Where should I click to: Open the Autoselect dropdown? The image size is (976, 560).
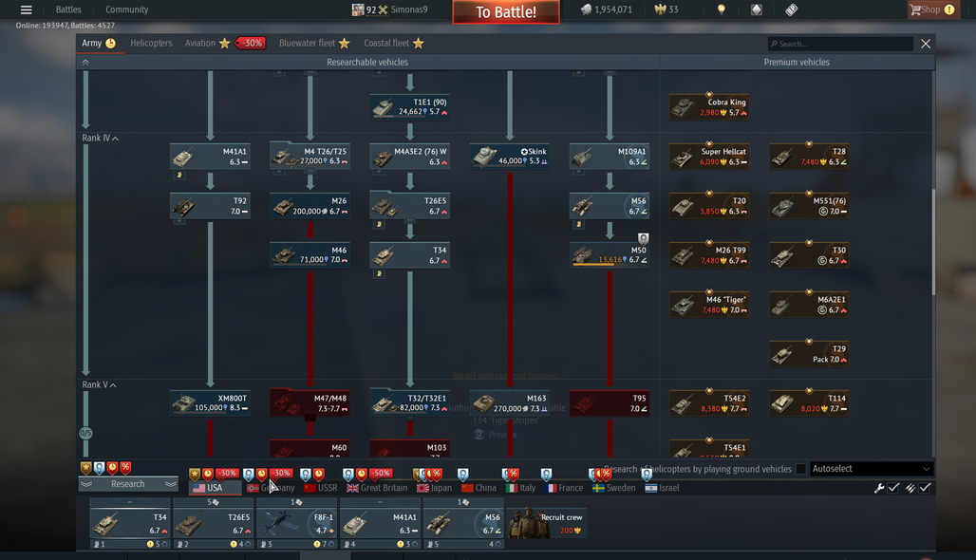[871, 469]
